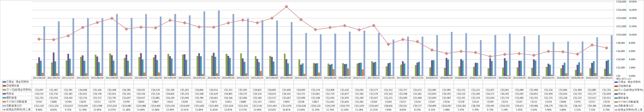Click the C$1,816 other current assets cell
The height and width of the screenshot is (112, 644).
pyautogui.click(x=345, y=102)
